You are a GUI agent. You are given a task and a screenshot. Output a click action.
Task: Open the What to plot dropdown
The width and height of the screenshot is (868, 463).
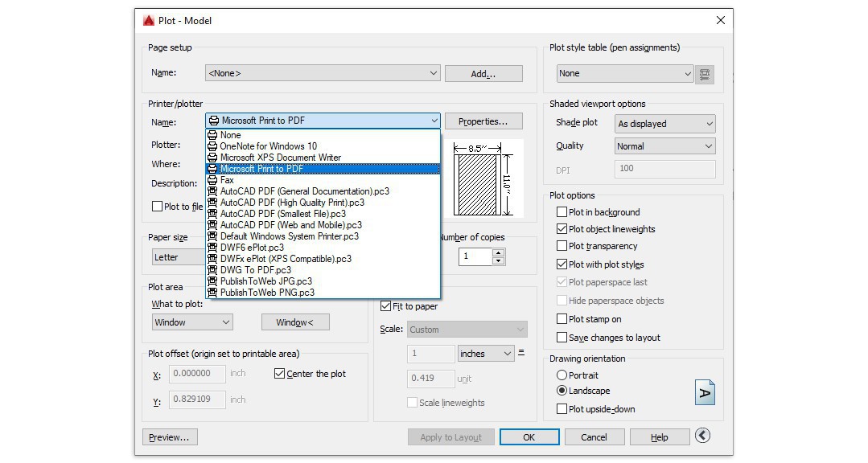pyautogui.click(x=192, y=322)
